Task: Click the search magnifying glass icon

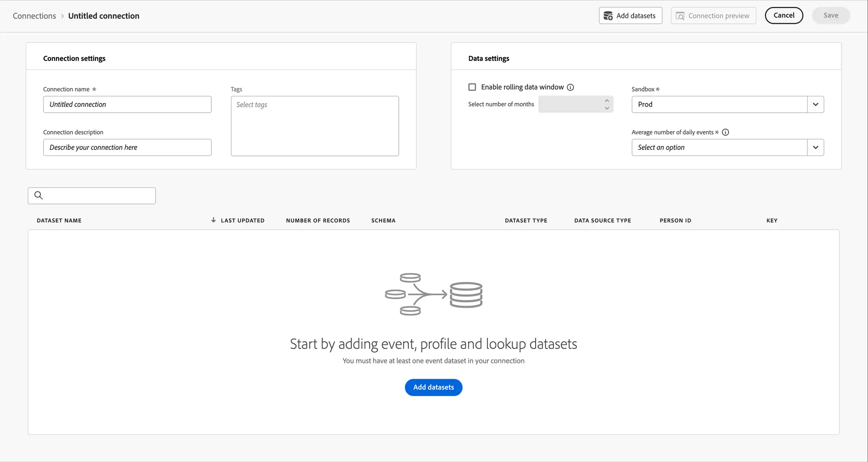Action: tap(38, 195)
